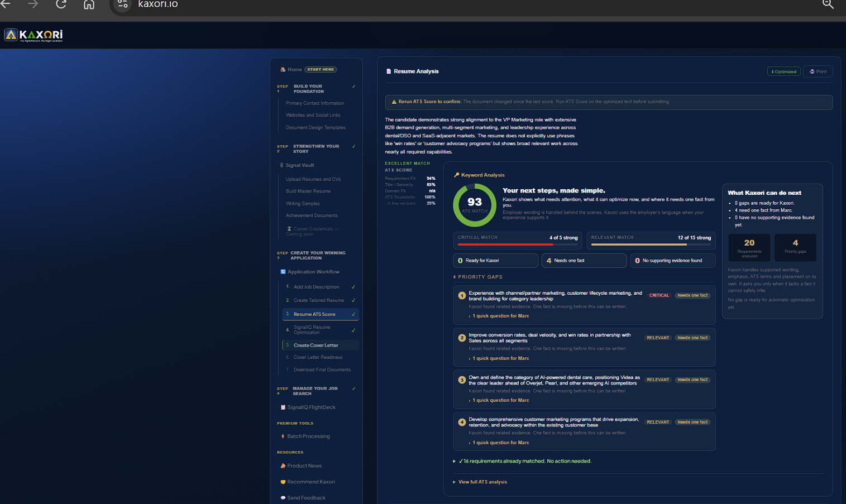Open Cover Letter Readiness step
Screen dimensions: 846x504
pyautogui.click(x=321, y=357)
